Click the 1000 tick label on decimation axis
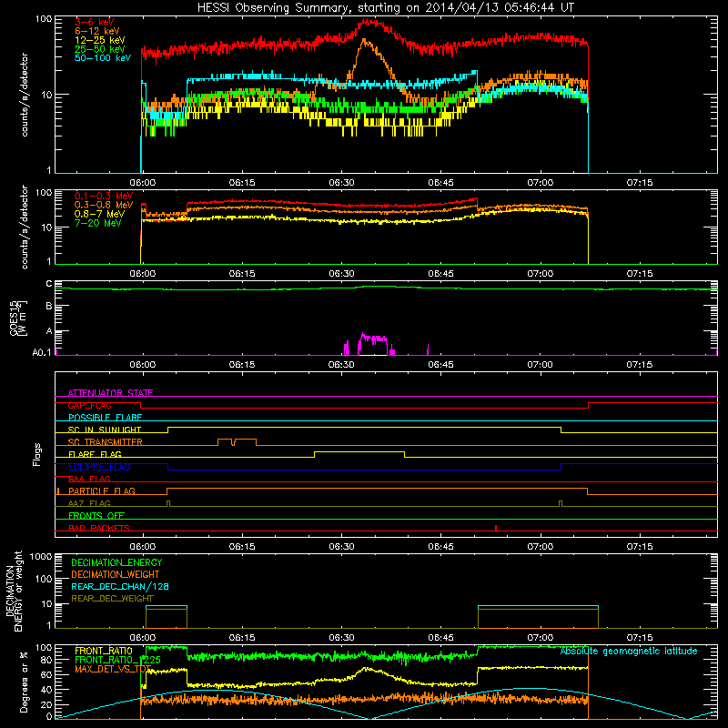728x728 pixels. coord(41,557)
